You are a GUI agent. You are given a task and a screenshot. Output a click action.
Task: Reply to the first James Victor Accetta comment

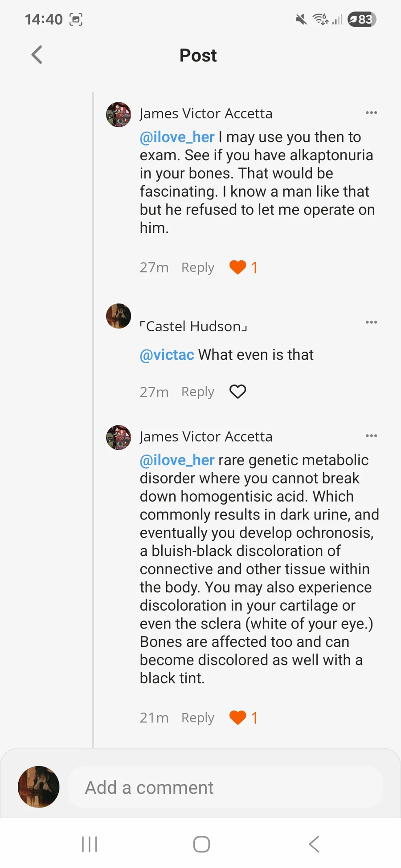198,268
